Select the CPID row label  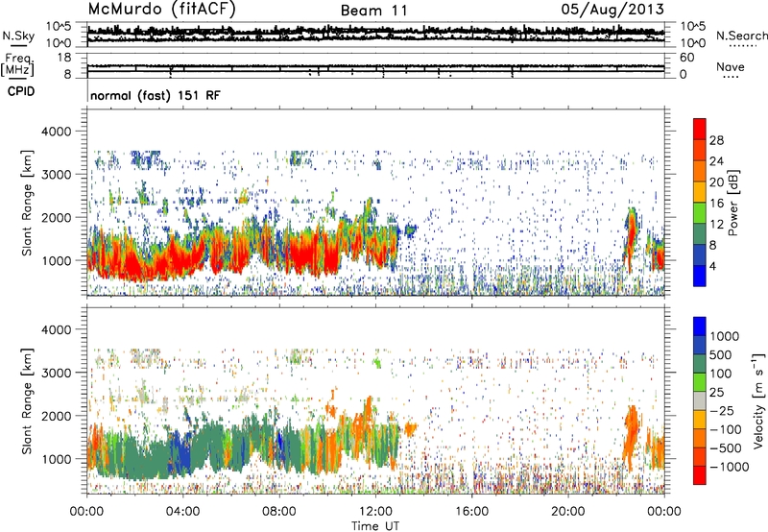tap(21, 91)
